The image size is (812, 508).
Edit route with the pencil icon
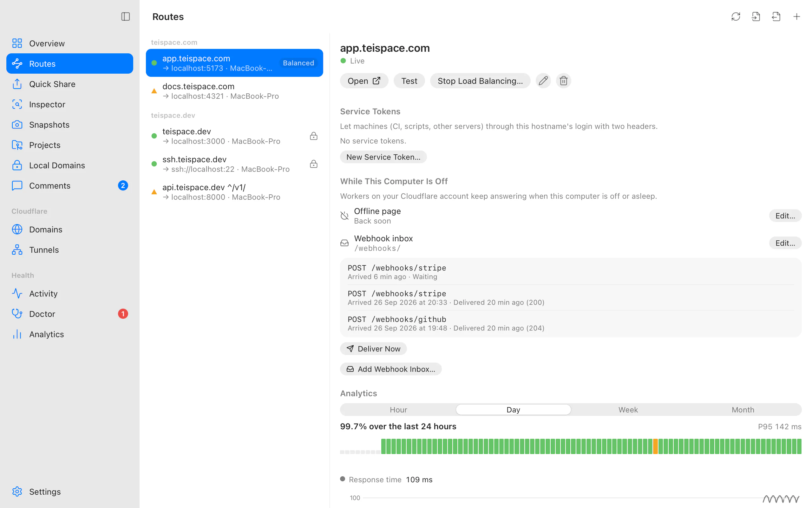coord(543,81)
